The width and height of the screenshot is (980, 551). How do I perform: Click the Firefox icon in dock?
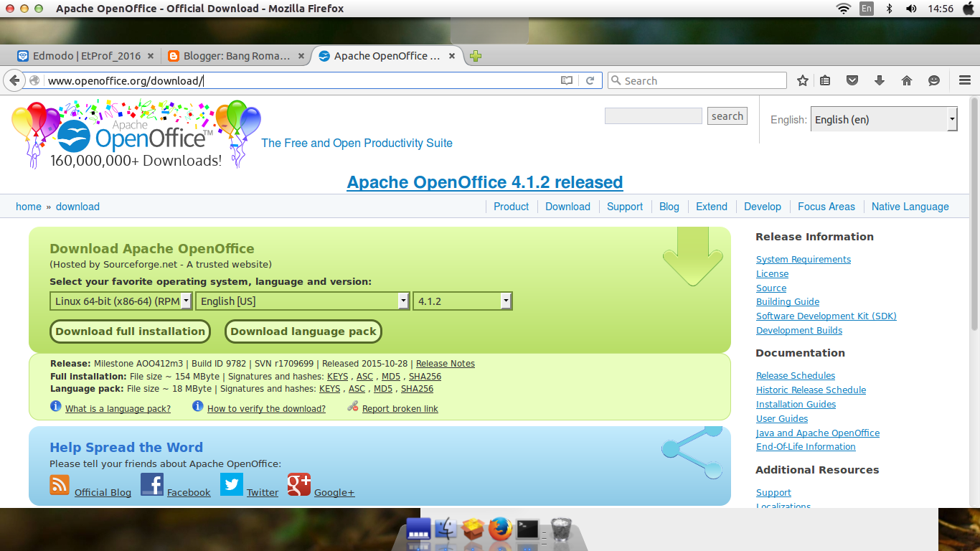point(501,529)
